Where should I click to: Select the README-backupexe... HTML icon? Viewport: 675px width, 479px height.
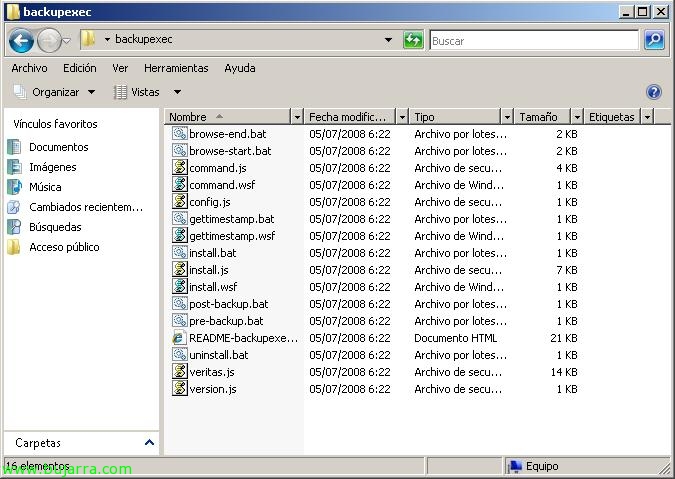pos(180,337)
